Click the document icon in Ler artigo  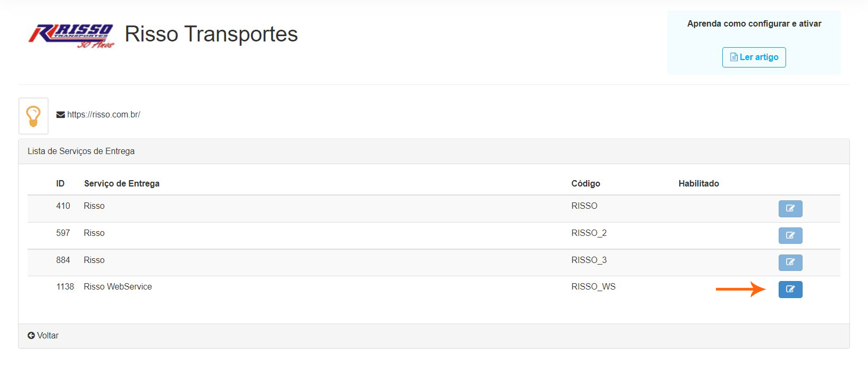[734, 57]
